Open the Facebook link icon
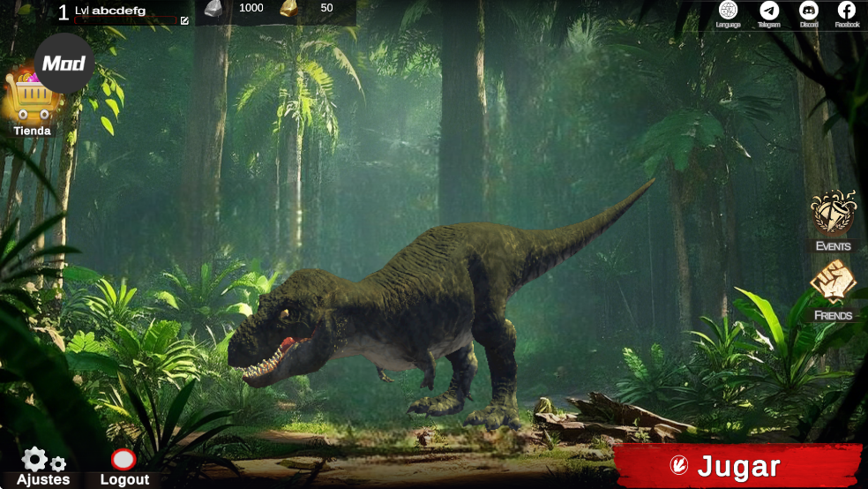Viewport: 868px width, 489px height. pos(847,11)
